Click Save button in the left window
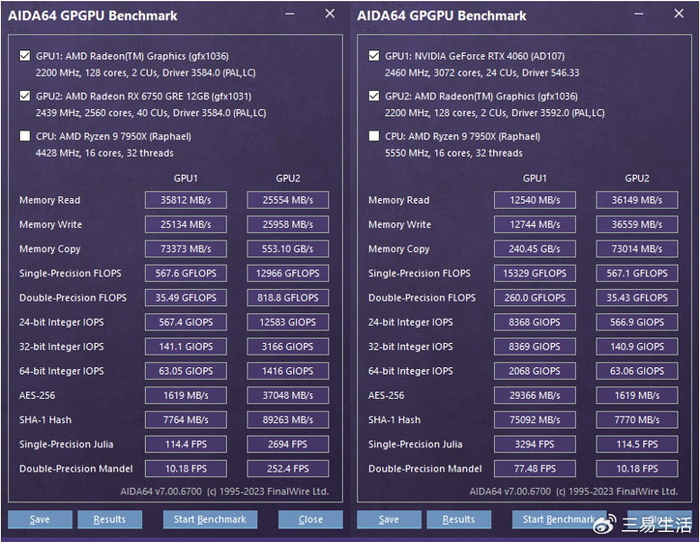Viewport: 700px width, 542px height. tap(40, 519)
